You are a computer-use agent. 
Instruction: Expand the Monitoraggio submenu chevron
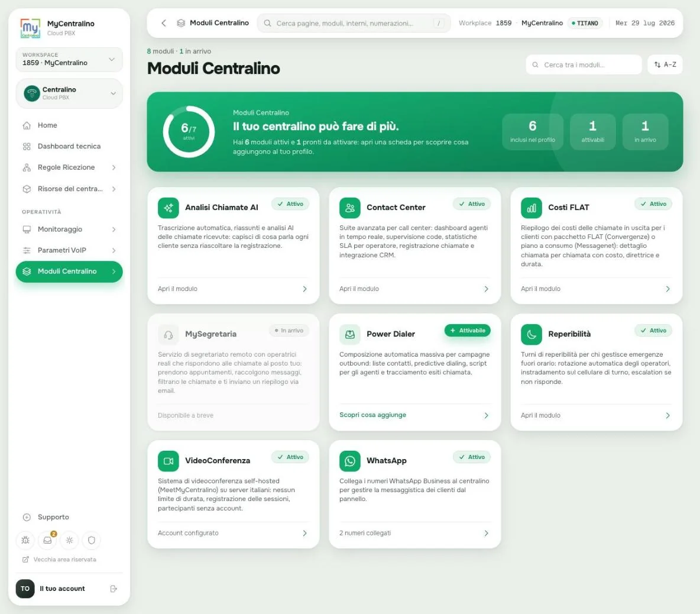(x=114, y=230)
